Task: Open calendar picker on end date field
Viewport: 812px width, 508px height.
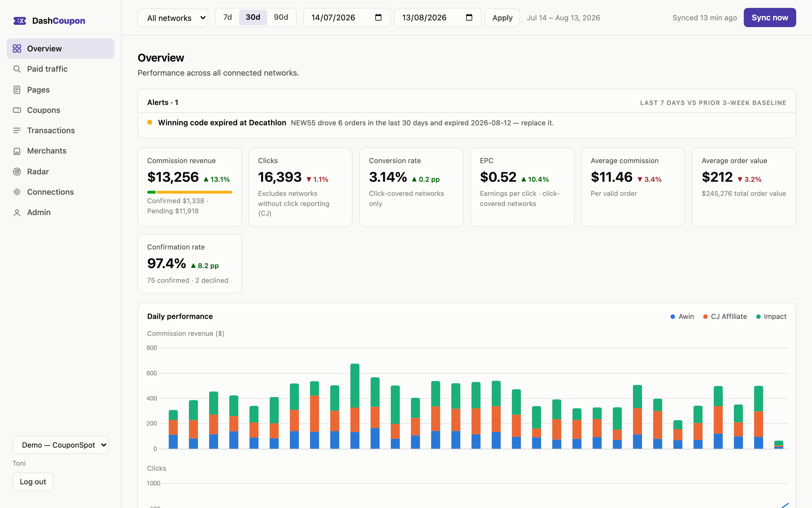Action: [469, 17]
